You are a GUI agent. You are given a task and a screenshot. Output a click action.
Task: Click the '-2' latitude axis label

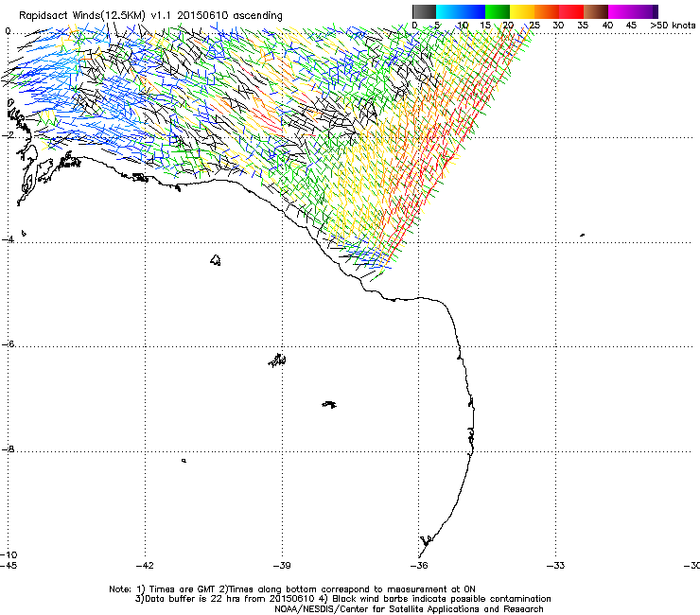tap(9, 135)
